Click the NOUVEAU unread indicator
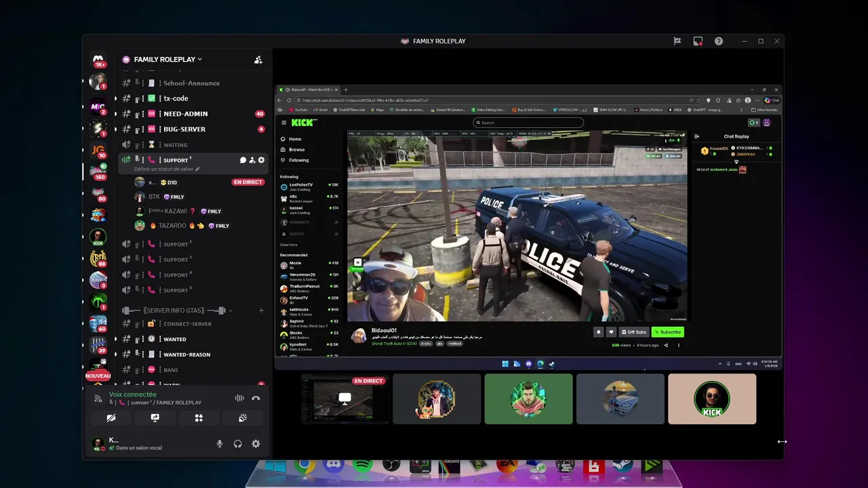Image resolution: width=868 pixels, height=488 pixels. click(x=98, y=375)
